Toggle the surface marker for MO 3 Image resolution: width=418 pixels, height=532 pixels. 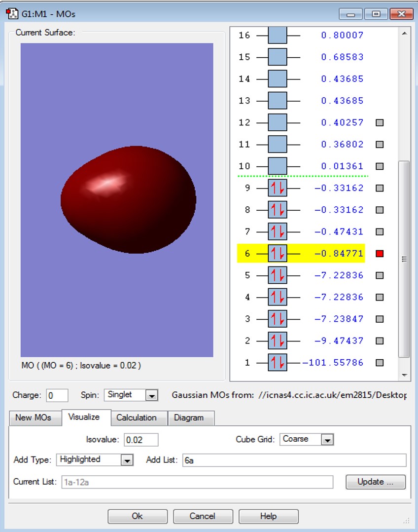pos(380,319)
